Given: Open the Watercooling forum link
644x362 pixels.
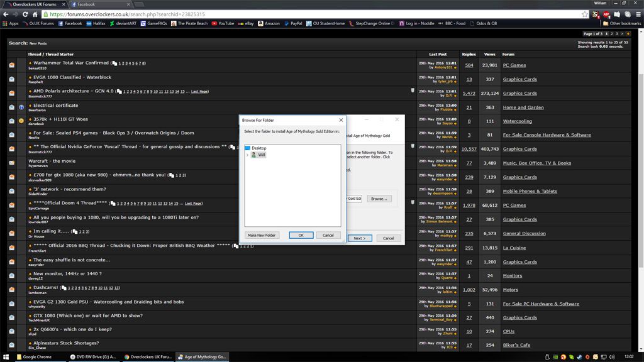Looking at the screenshot, I should 518,121.
